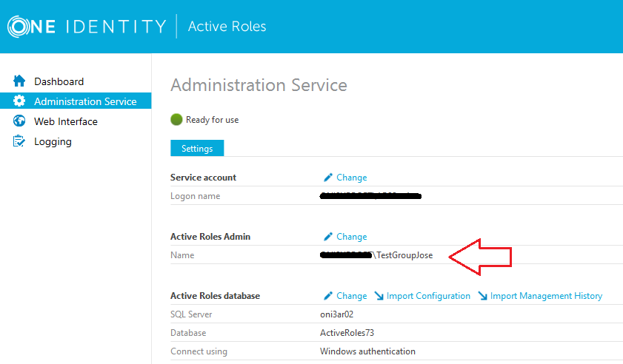Change the Service account
This screenshot has width=623, height=364.
tap(352, 178)
